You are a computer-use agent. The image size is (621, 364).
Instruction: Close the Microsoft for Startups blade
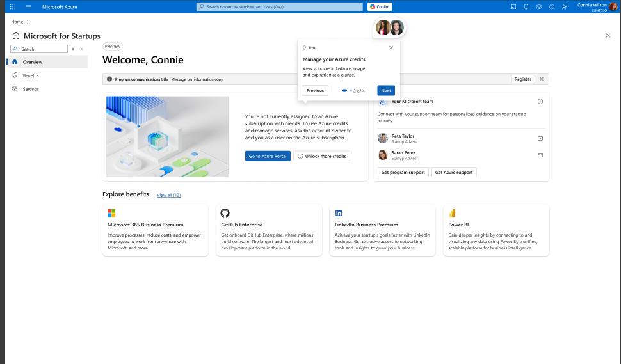click(x=608, y=36)
